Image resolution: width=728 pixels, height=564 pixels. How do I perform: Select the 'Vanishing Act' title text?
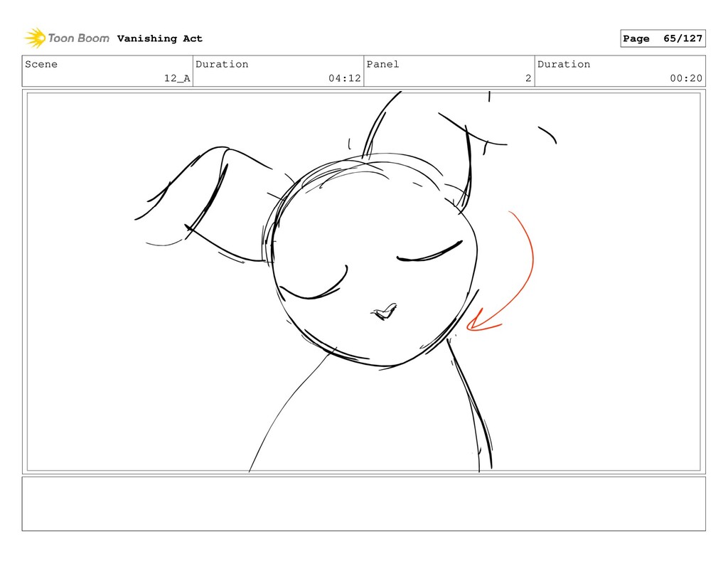pyautogui.click(x=160, y=38)
